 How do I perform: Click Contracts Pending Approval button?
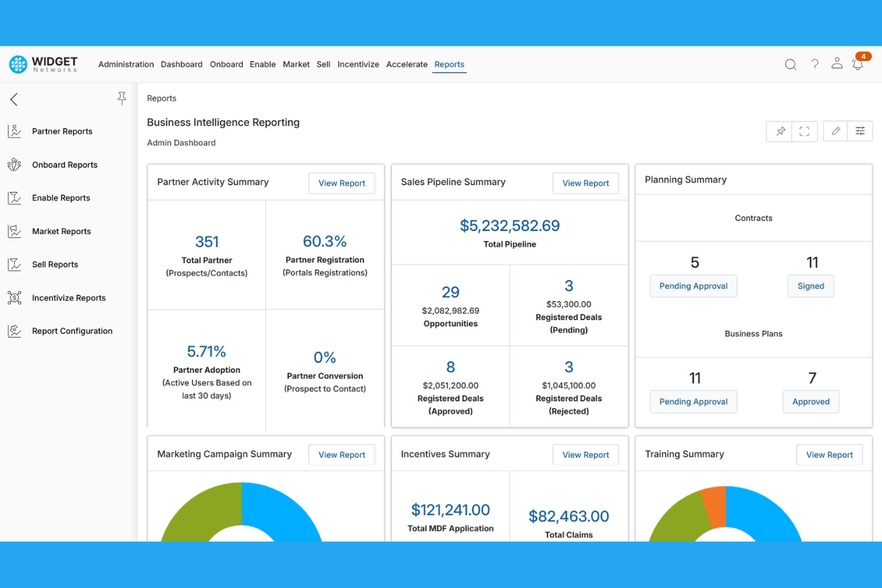coord(694,286)
